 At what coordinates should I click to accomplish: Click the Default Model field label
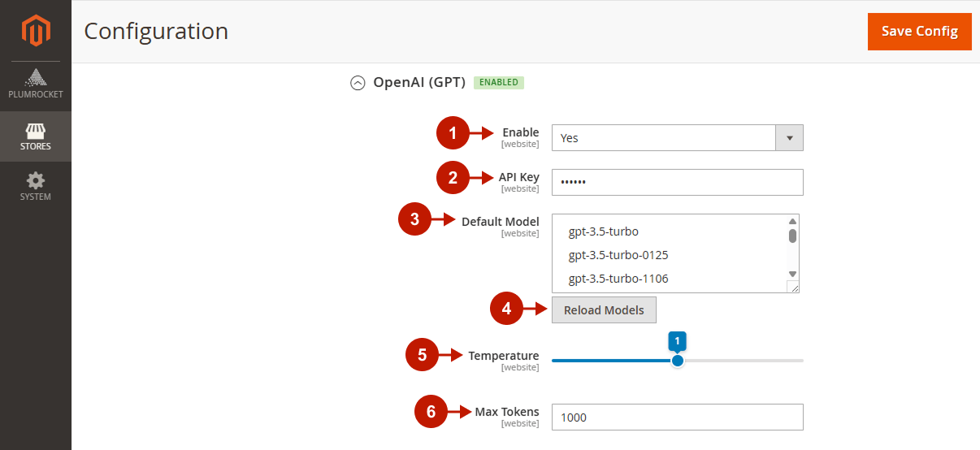(x=500, y=222)
